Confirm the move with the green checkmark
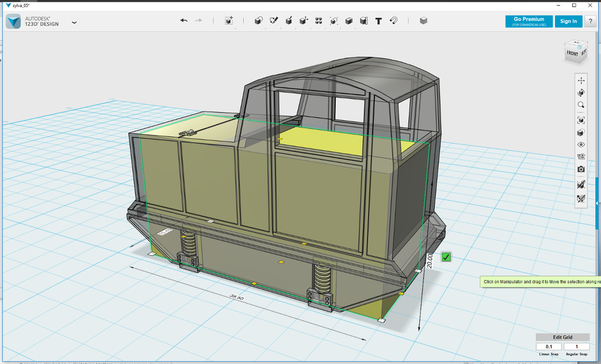This screenshot has width=601, height=364. pos(446,257)
